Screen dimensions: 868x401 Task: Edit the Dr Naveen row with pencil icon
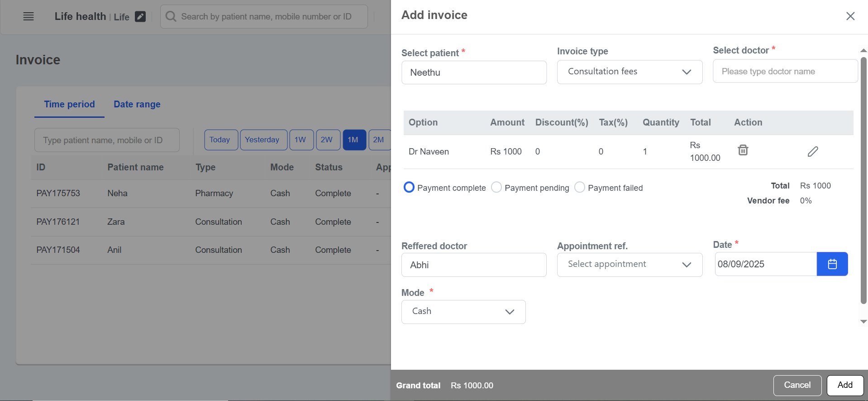click(813, 151)
